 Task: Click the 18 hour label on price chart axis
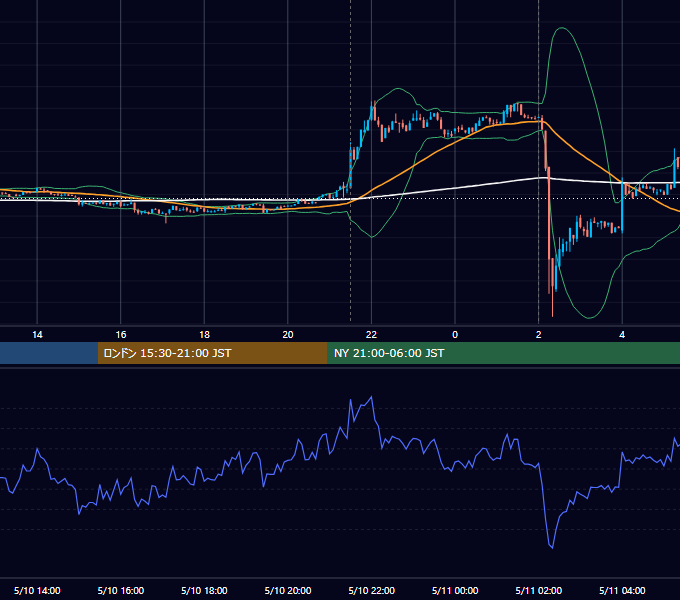point(204,335)
